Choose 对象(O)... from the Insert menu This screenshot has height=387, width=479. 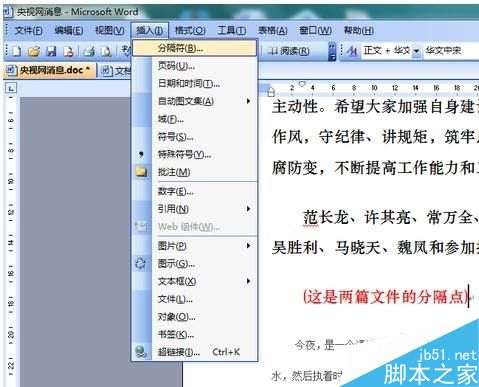click(x=194, y=317)
